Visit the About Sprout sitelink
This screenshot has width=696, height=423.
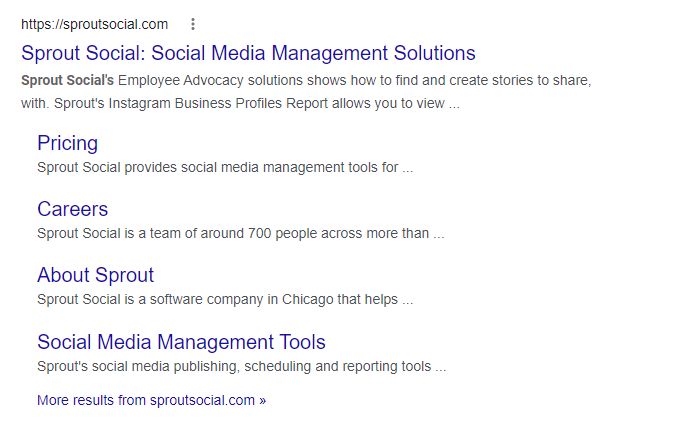(95, 275)
